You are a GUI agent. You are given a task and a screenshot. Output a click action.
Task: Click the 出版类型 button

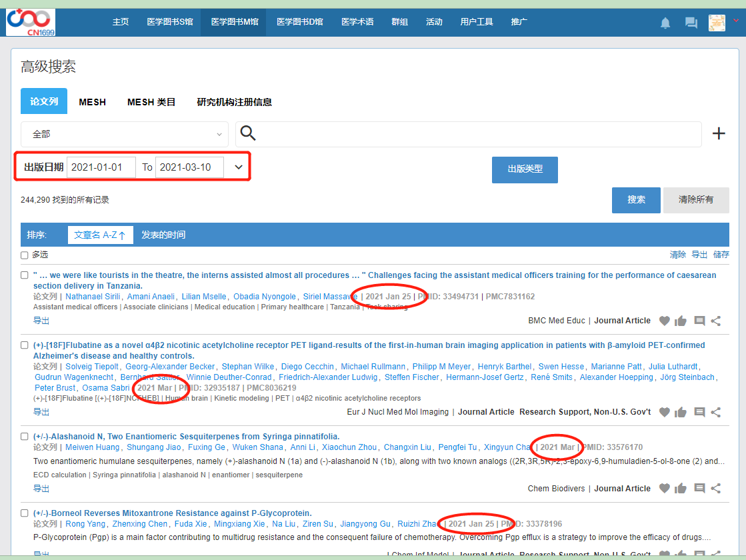coord(525,169)
